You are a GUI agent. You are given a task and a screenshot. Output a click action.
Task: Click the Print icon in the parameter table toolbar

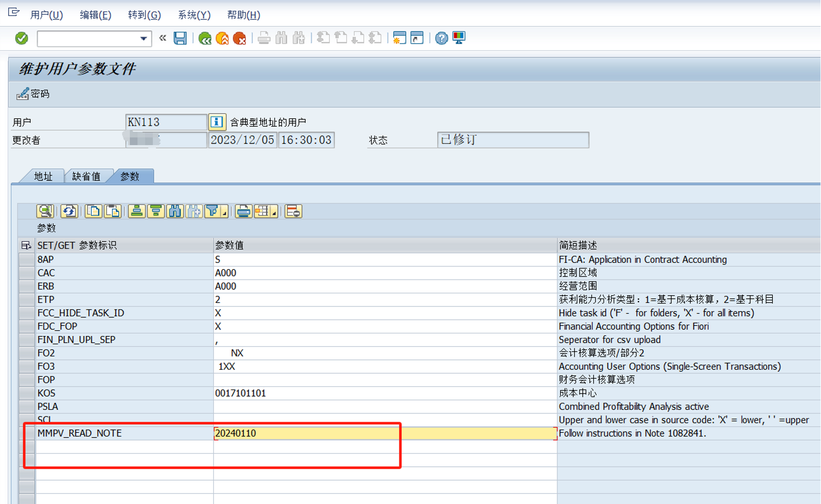pos(243,211)
